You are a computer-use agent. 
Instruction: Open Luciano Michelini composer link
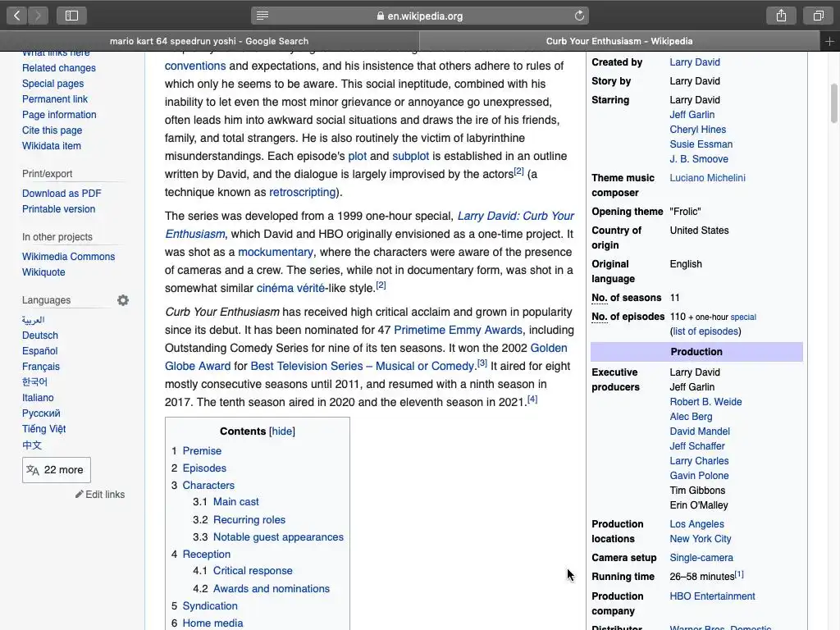click(x=708, y=178)
